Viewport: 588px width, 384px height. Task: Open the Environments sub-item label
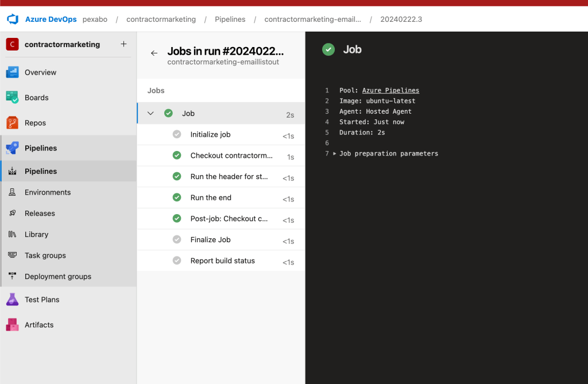click(48, 192)
